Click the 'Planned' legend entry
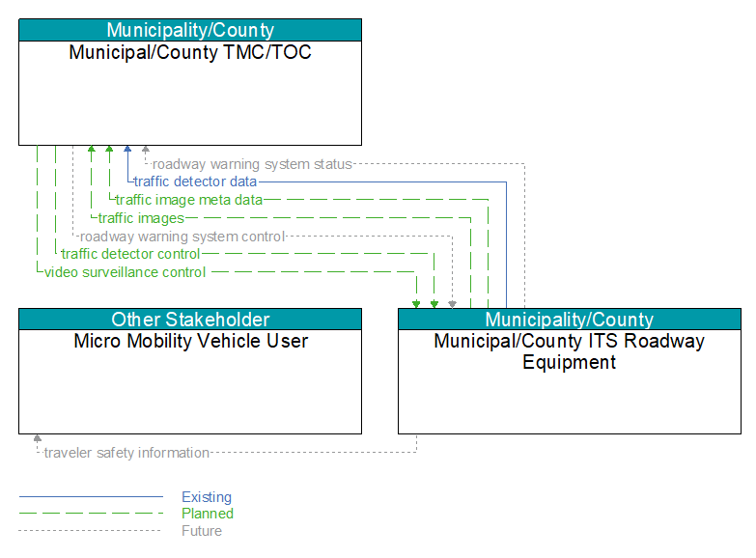The height and width of the screenshot is (558, 756). (208, 514)
